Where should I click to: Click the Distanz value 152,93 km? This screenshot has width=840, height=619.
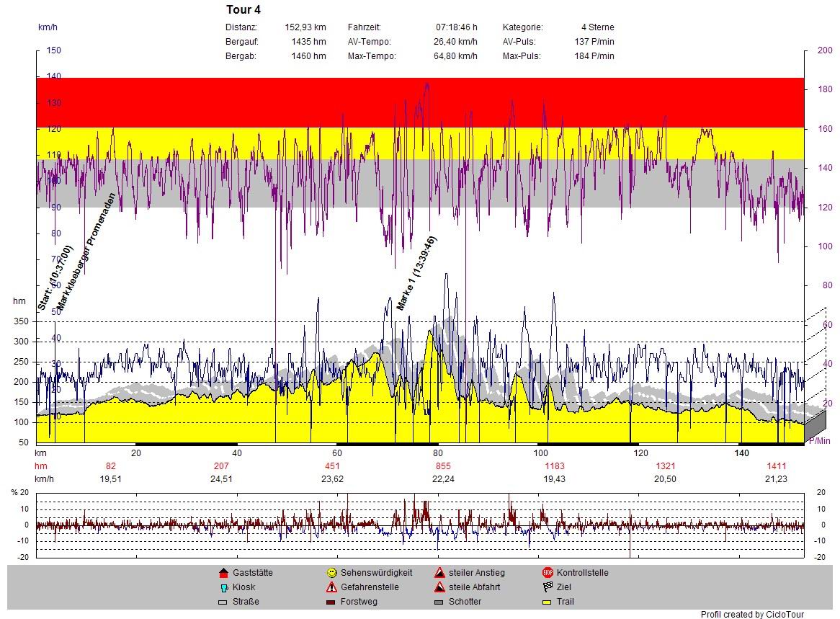(305, 27)
